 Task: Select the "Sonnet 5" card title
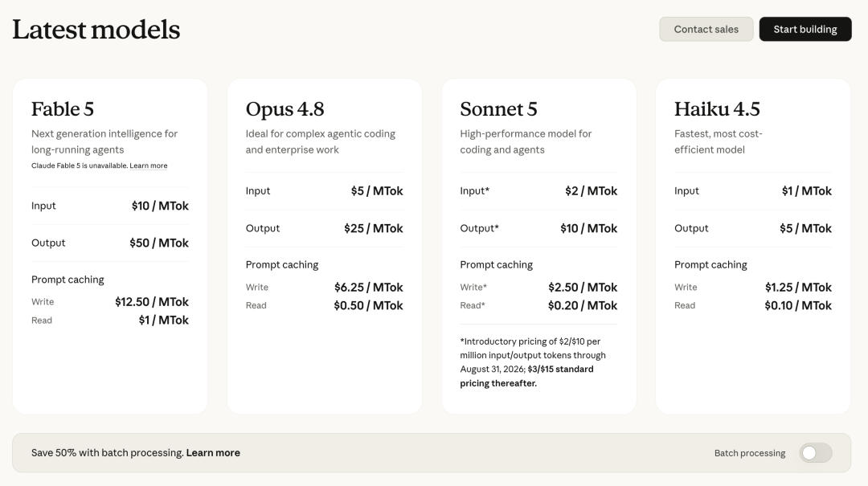(x=499, y=109)
